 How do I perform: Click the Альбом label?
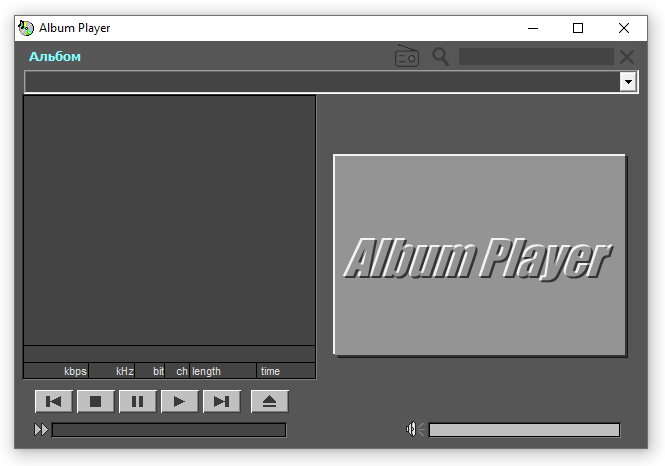pos(55,56)
